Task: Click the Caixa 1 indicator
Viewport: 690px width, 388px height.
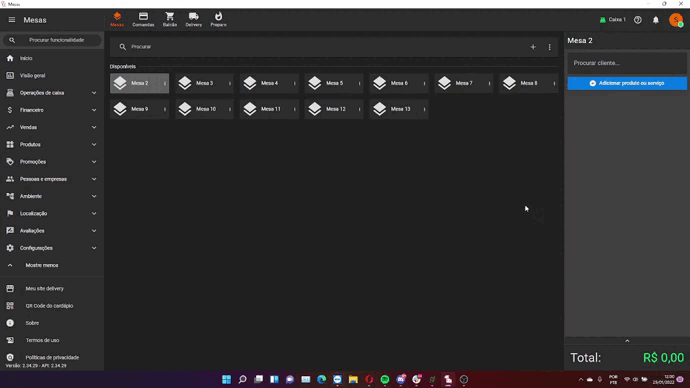Action: (x=613, y=20)
